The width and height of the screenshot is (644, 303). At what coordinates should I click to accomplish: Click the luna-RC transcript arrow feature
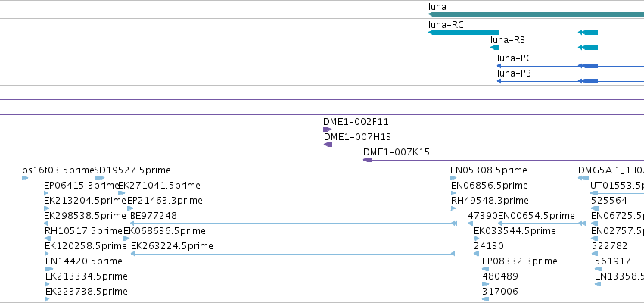pyautogui.click(x=464, y=33)
